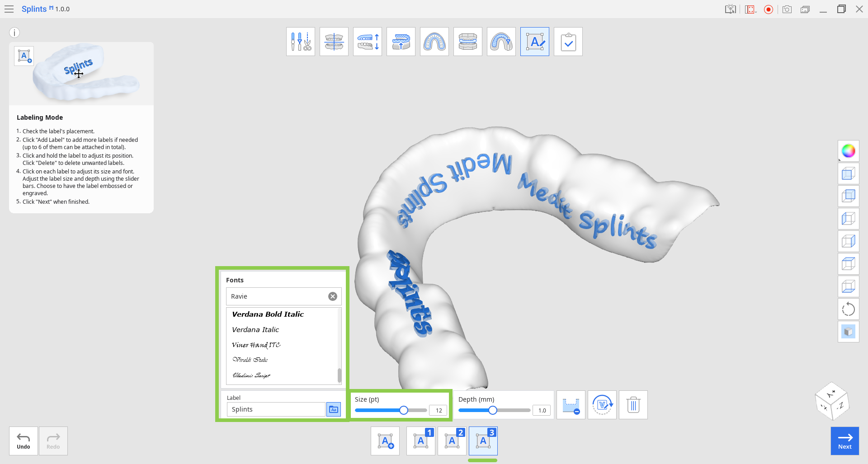Click the rotate label icon
Screen dimensions: 868x464
(x=602, y=405)
